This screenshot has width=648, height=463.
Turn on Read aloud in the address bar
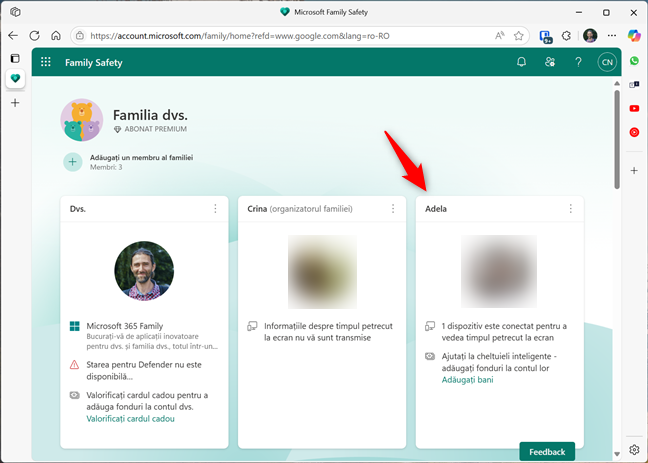pos(500,36)
